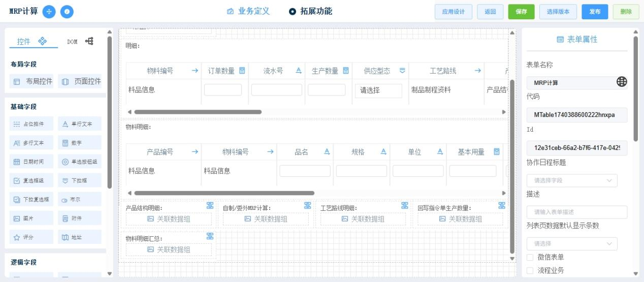Image resolution: width=644 pixels, height=282 pixels.
Task: Click link icon on 回写指令单生产数量 data group
Action: [x=502, y=205]
